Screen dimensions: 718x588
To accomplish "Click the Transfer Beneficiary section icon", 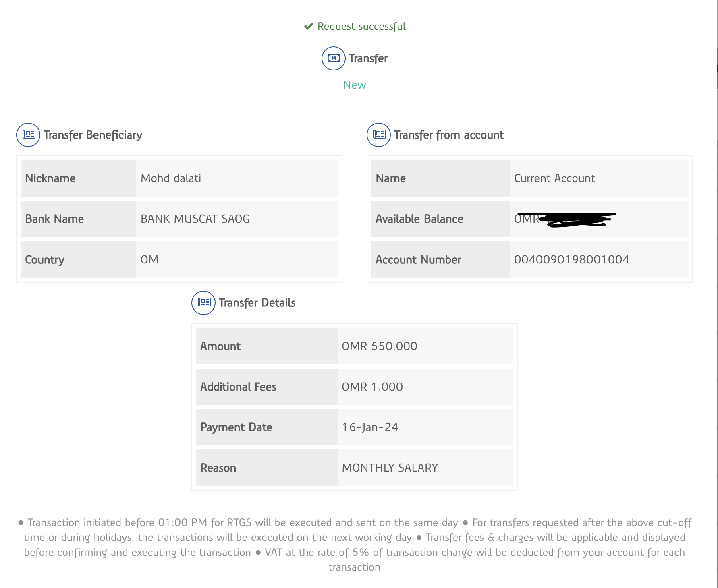I will coord(28,135).
